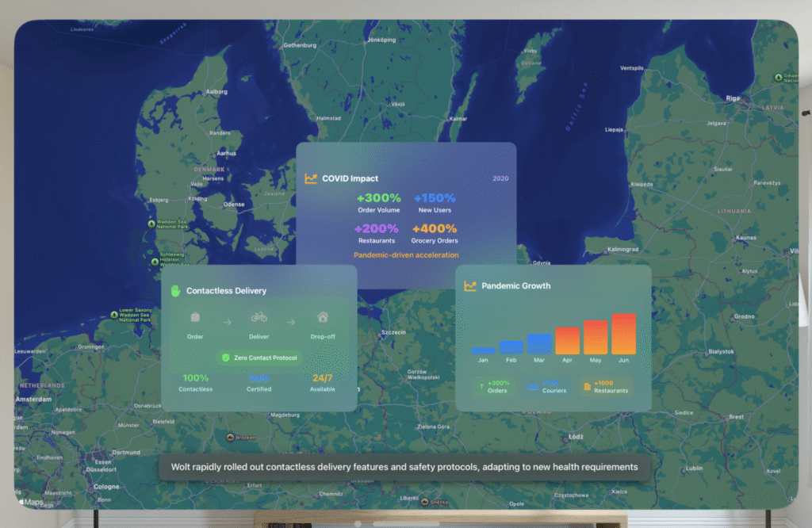Click the COVID Impact chart icon
812x528 pixels.
click(311, 179)
